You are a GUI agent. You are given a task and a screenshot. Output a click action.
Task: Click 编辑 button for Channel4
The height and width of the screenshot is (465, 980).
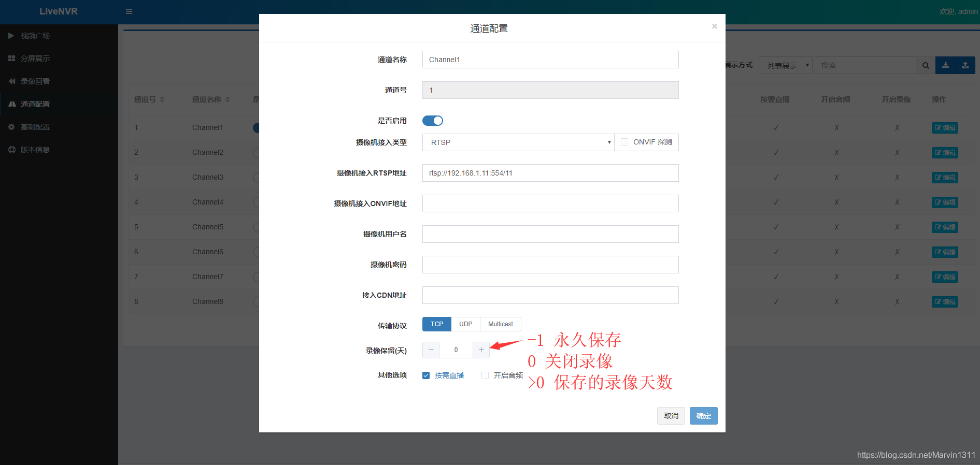coord(945,202)
